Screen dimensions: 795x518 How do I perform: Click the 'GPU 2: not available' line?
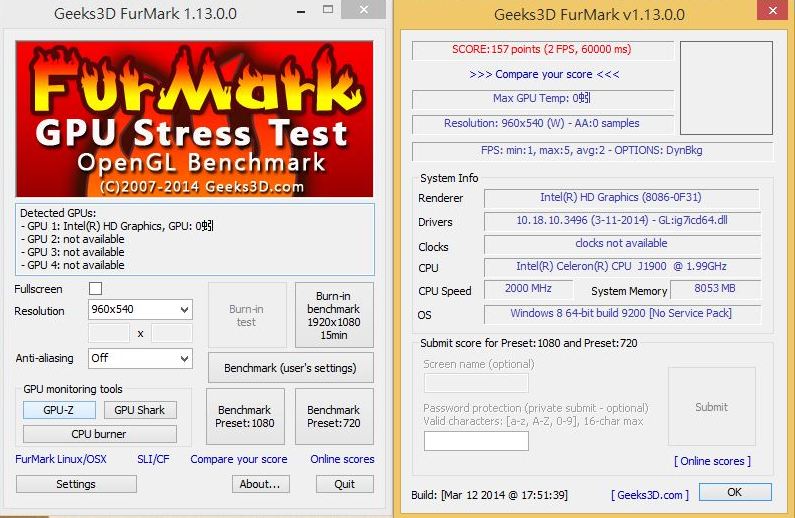coord(73,239)
